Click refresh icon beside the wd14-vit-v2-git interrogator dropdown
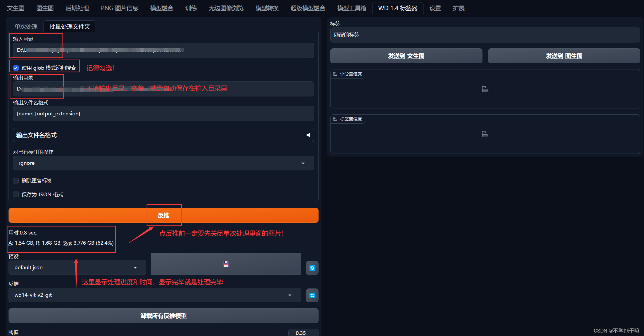Image resolution: width=644 pixels, height=336 pixels. click(x=312, y=295)
